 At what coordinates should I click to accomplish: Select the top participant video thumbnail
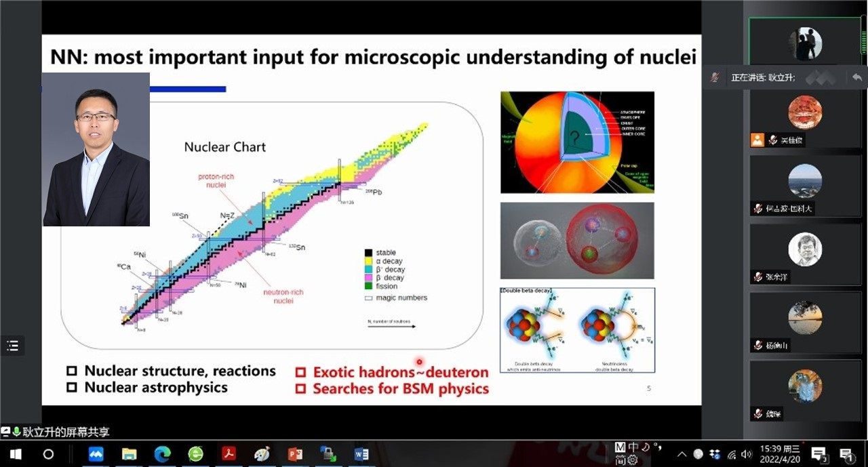[x=805, y=42]
